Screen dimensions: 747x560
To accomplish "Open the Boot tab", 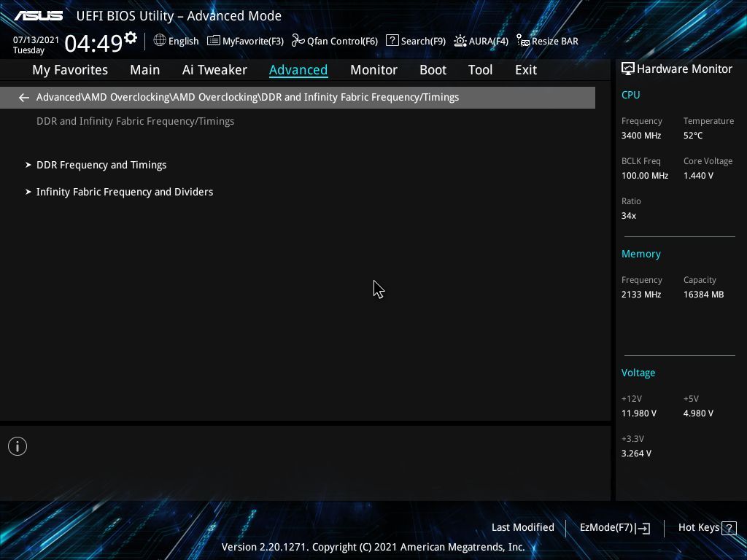I will point(433,70).
